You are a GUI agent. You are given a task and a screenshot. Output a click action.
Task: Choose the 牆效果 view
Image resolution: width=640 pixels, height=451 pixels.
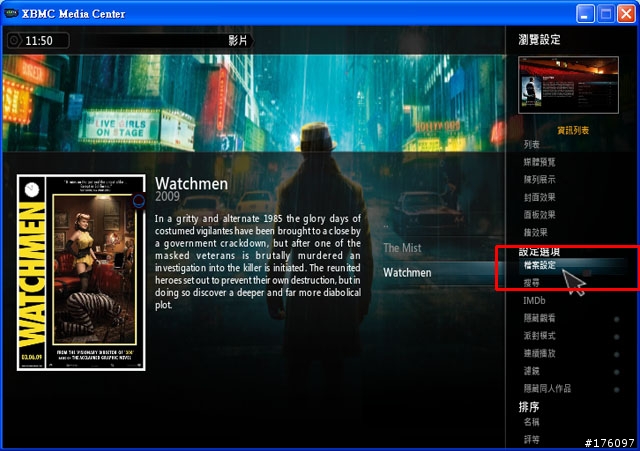pos(536,233)
